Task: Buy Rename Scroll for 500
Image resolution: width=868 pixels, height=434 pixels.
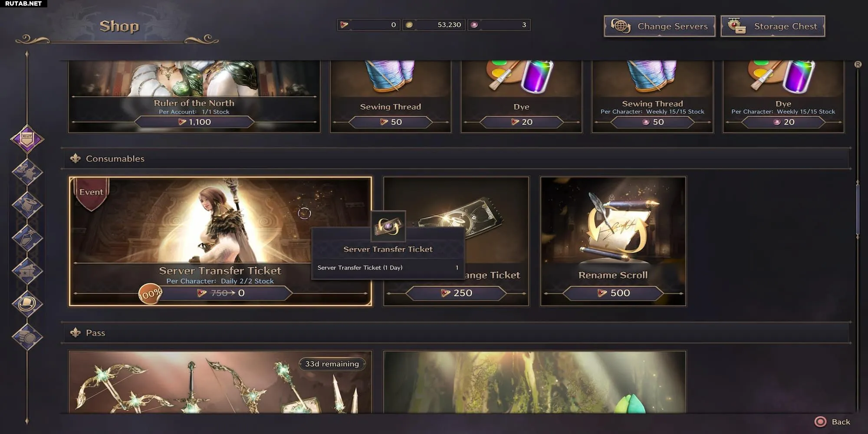Action: click(x=613, y=293)
